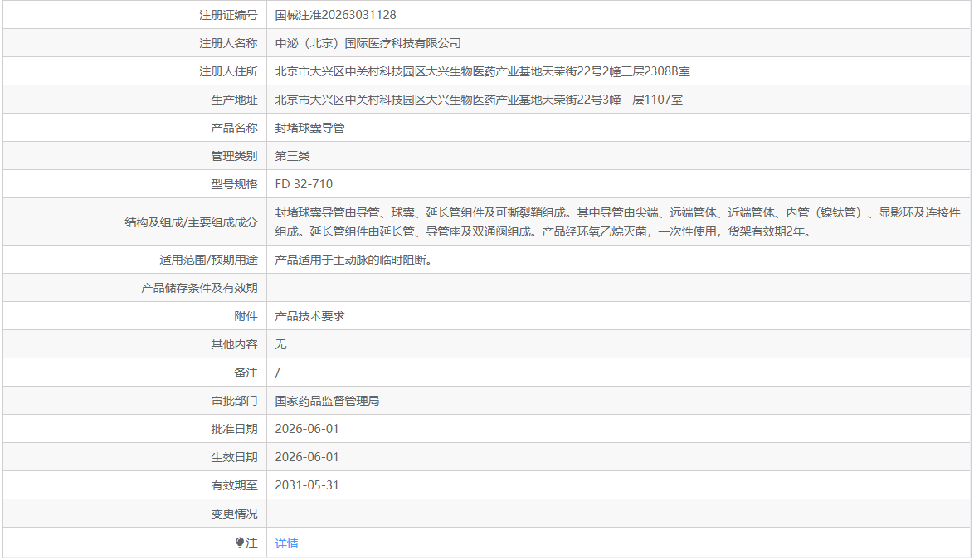Select attachment value 产品技术要求

[x=309, y=316]
